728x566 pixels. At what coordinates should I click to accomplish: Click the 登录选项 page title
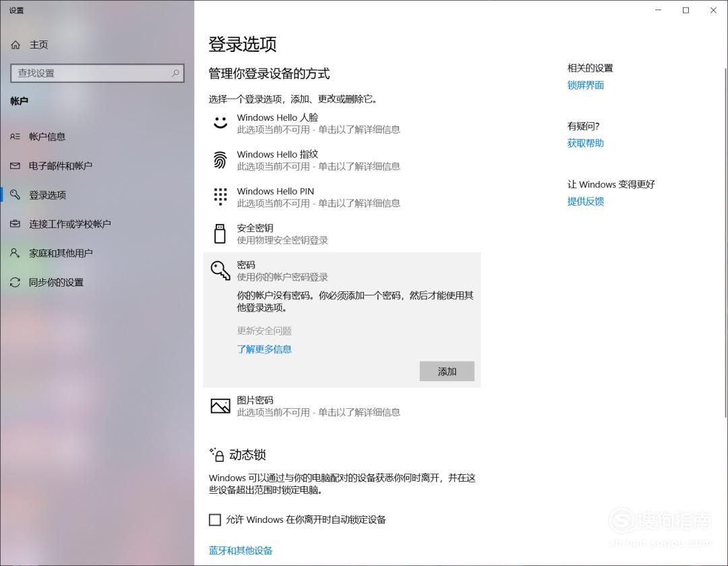(x=243, y=44)
